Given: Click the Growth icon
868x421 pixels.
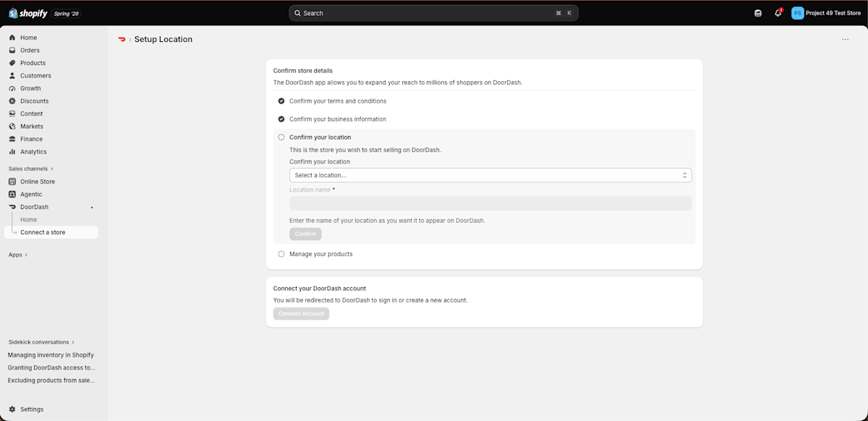Looking at the screenshot, I should (x=12, y=88).
